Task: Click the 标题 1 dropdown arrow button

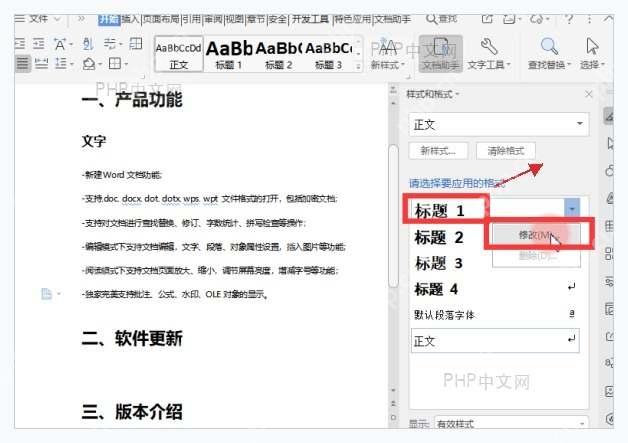Action: point(572,208)
